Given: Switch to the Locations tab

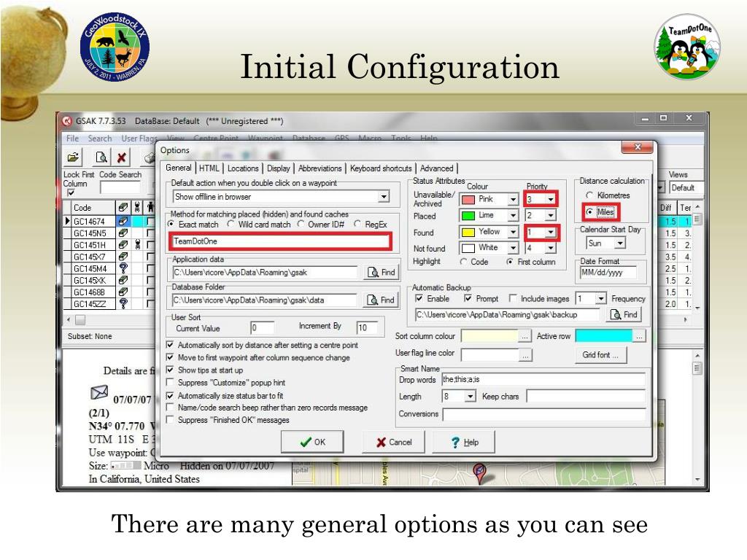Looking at the screenshot, I should tap(243, 168).
